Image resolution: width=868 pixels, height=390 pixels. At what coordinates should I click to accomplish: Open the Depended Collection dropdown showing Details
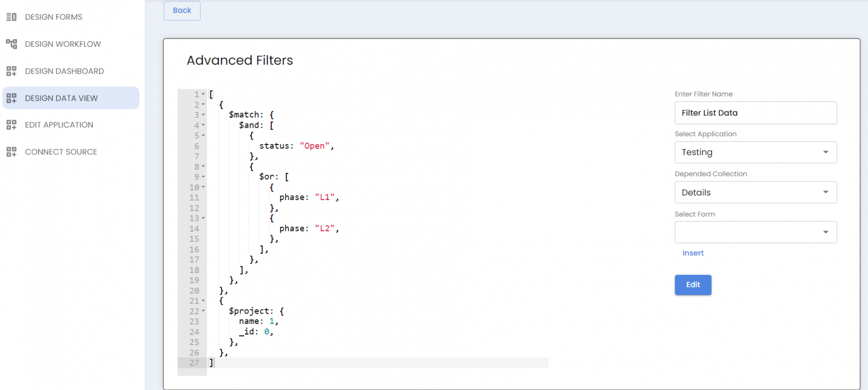pos(826,192)
